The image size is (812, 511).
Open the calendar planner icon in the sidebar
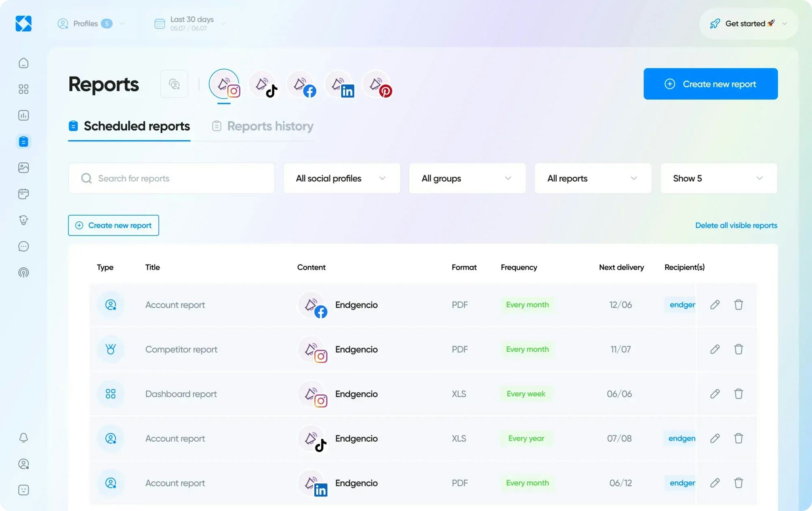[23, 194]
